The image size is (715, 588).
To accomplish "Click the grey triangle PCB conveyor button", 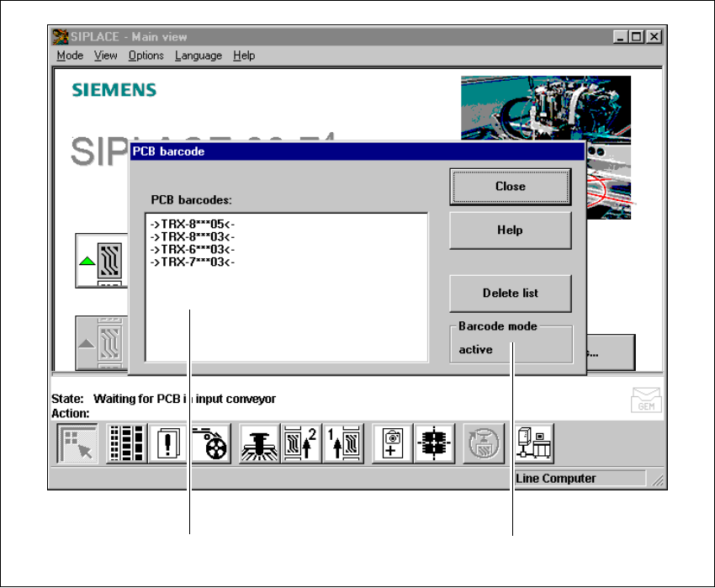I will [x=101, y=343].
